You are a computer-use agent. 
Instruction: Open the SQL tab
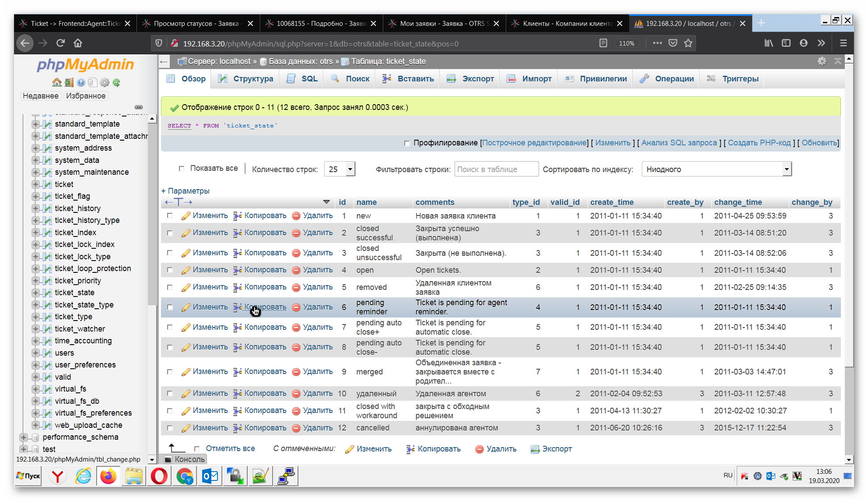pos(302,79)
